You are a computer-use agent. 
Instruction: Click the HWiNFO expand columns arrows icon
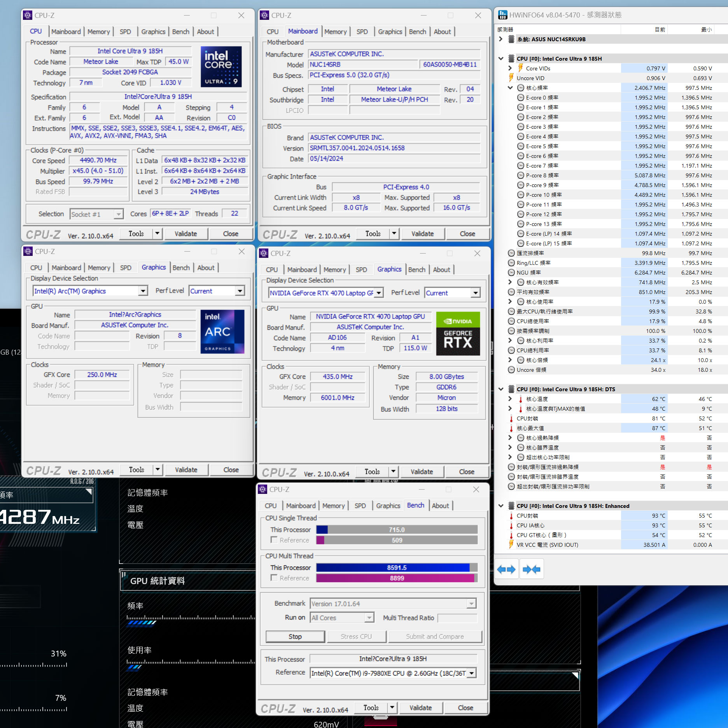click(x=506, y=570)
